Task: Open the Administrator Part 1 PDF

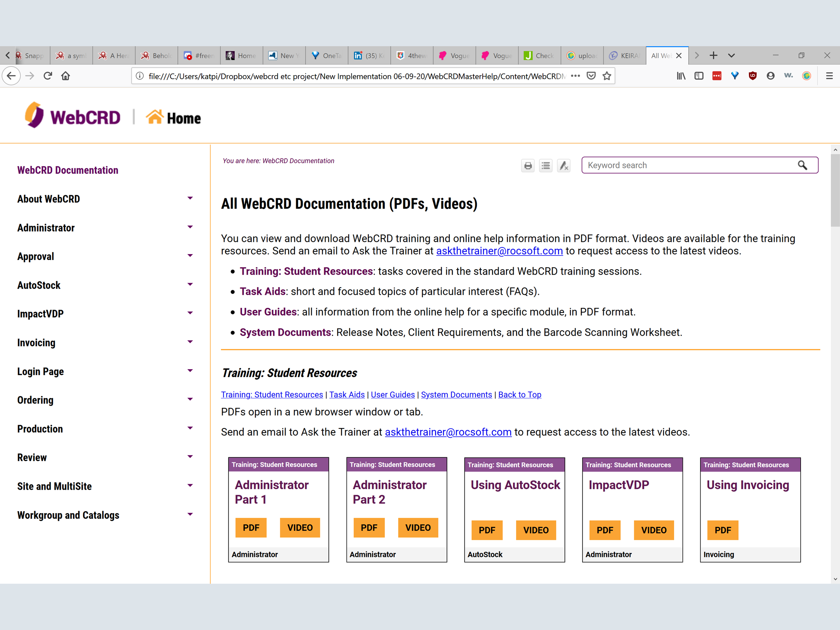Action: (x=251, y=528)
